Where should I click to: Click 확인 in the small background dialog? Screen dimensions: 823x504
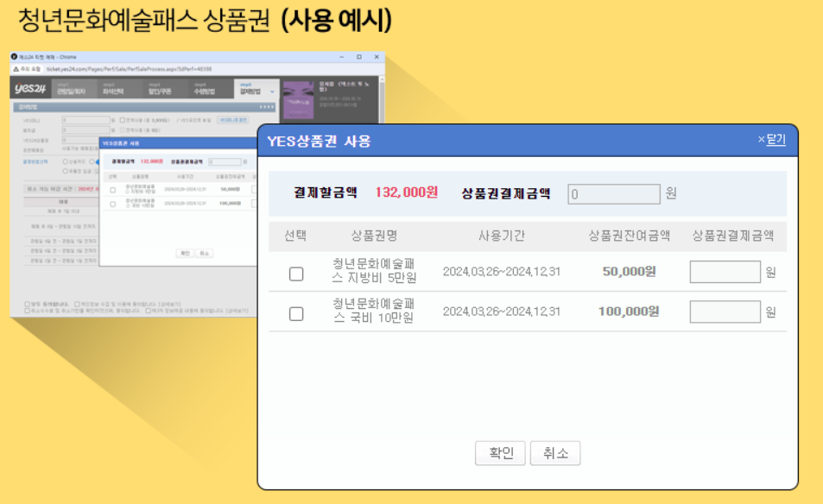(185, 254)
